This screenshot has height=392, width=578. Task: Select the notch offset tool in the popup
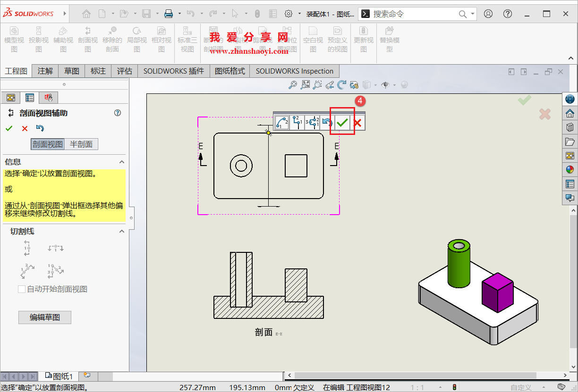pos(312,123)
